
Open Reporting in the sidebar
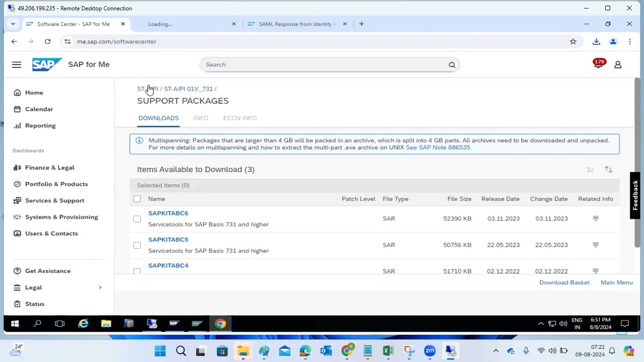click(x=40, y=126)
